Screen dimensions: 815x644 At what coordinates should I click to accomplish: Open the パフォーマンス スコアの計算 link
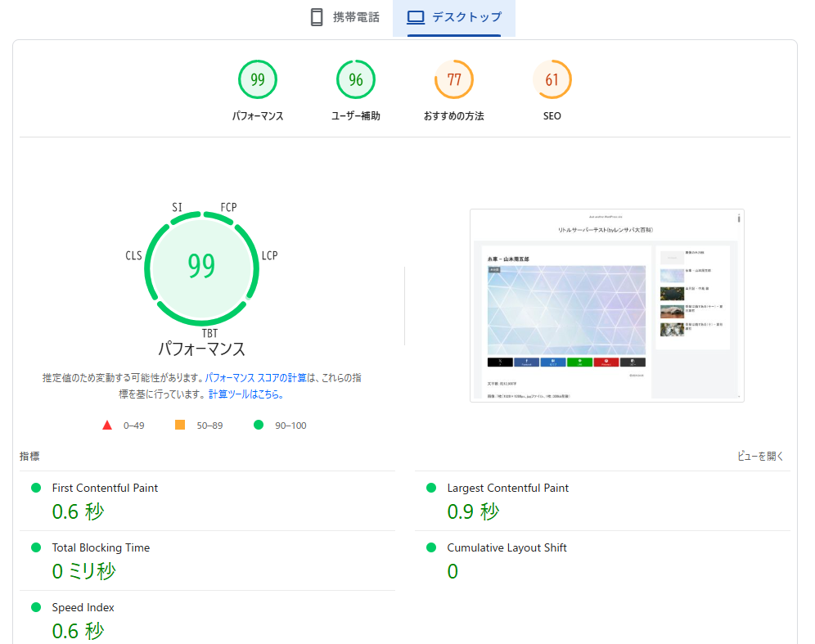[256, 378]
